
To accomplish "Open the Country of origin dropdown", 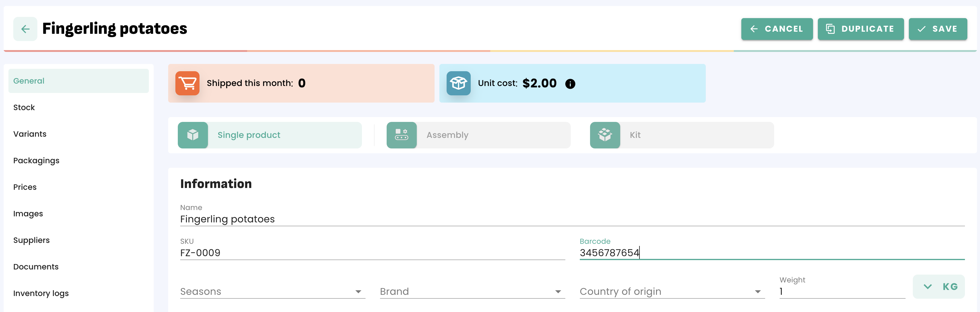I will 672,291.
